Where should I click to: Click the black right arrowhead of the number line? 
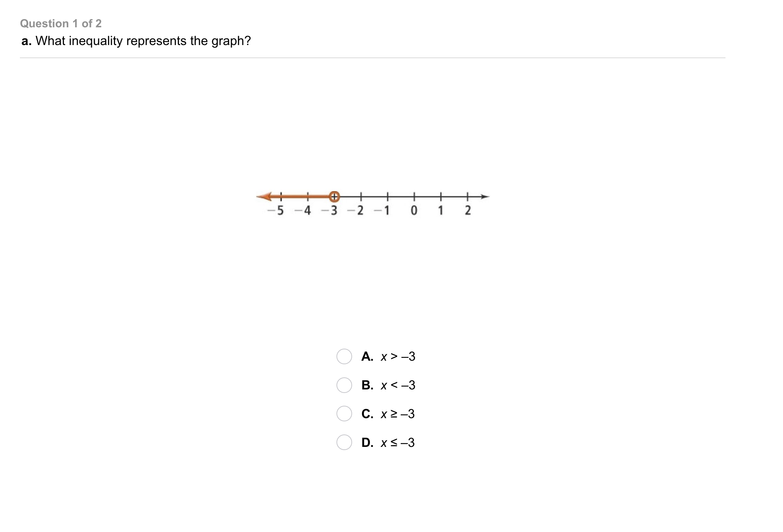(484, 196)
